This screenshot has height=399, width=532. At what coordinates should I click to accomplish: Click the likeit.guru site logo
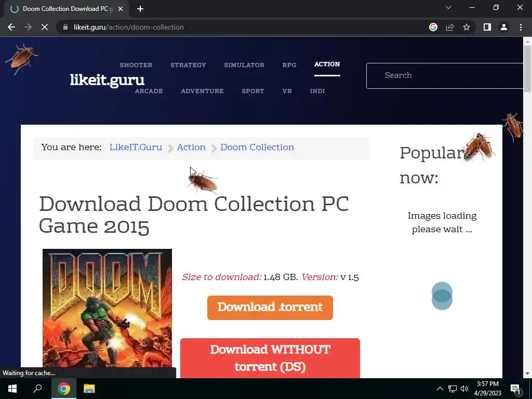tap(107, 80)
